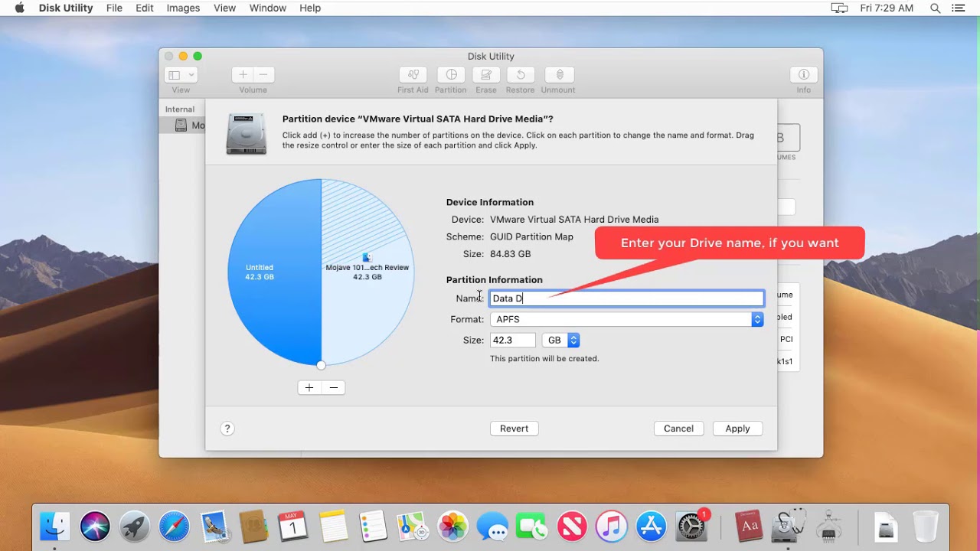Viewport: 980px width, 551px height.
Task: Click the Revert button
Action: coord(514,429)
